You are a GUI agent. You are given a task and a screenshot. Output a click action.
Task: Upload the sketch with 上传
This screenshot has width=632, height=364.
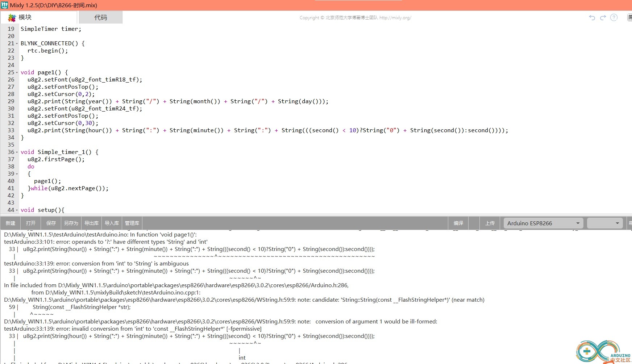[x=490, y=223]
